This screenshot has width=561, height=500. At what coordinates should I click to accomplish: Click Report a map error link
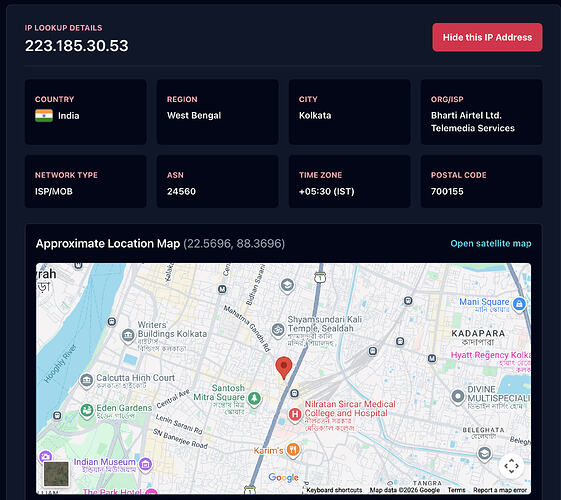[x=500, y=490]
